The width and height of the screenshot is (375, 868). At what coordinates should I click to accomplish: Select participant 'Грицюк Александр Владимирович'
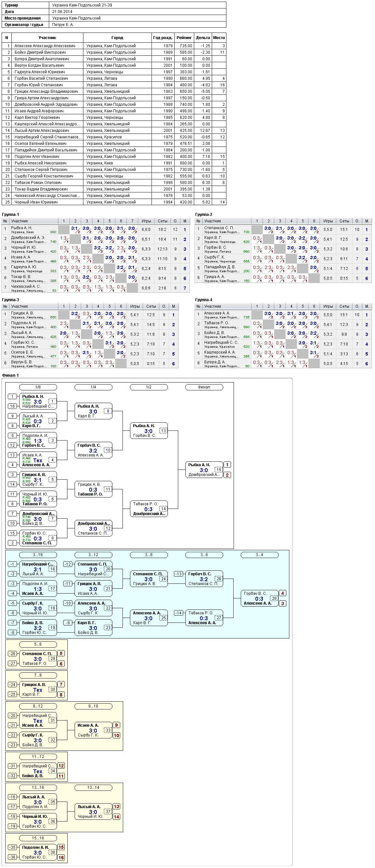pyautogui.click(x=46, y=91)
